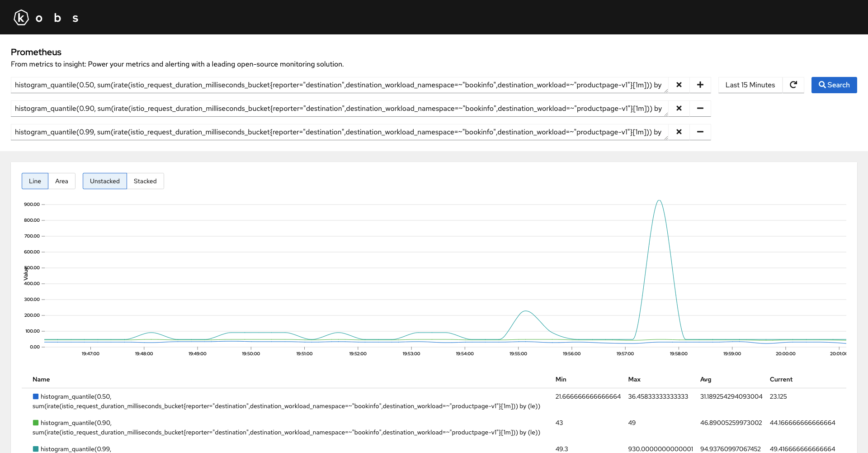Switch chart to Area mode

[x=61, y=181]
